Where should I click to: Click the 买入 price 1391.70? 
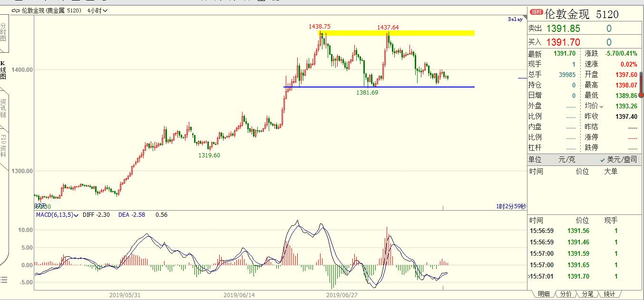[x=563, y=42]
